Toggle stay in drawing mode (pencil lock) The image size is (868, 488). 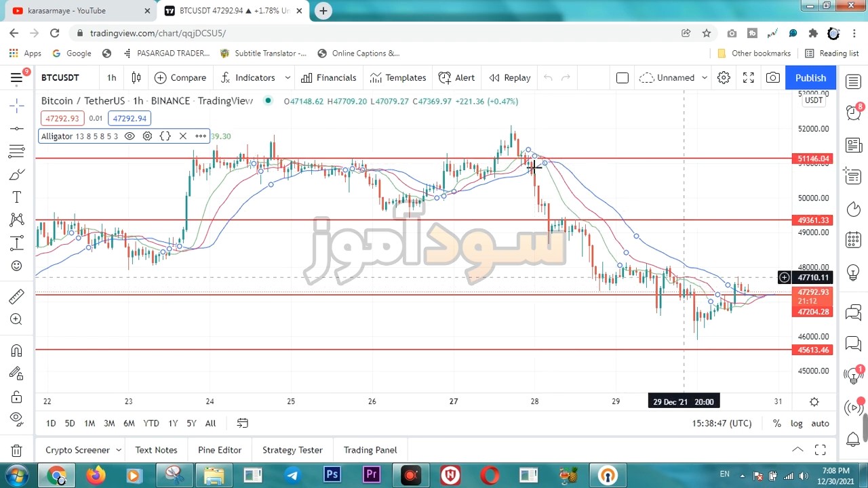17,373
